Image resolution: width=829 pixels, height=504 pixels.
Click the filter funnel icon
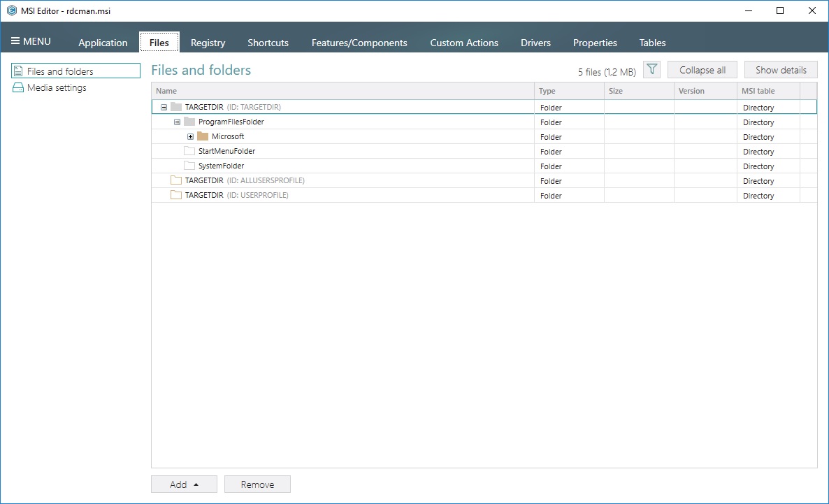pyautogui.click(x=652, y=69)
